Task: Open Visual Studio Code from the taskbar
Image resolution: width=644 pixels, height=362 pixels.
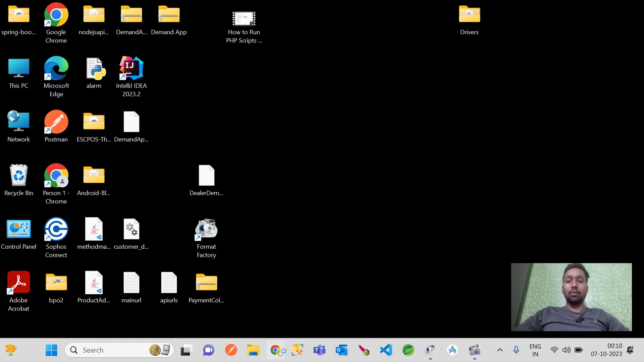Action: coord(386,350)
